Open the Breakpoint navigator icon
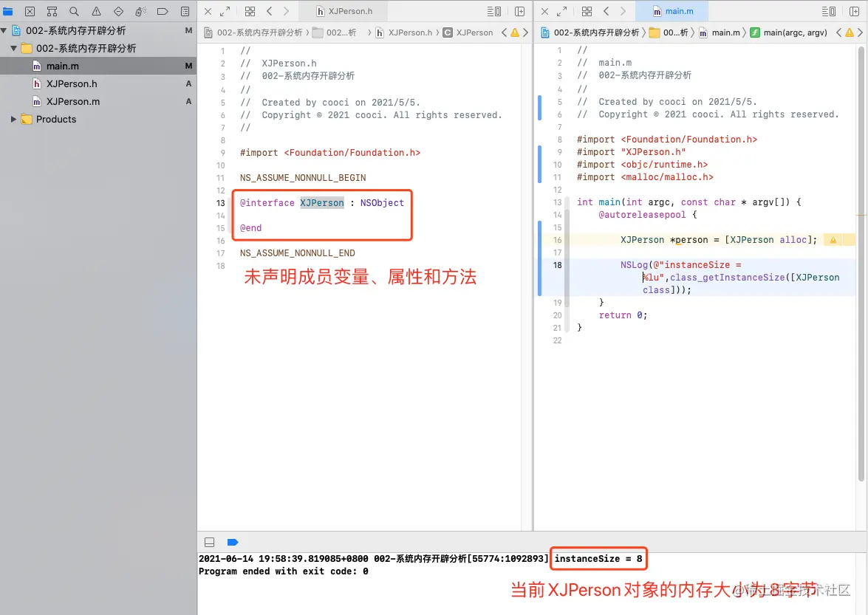 (x=163, y=11)
